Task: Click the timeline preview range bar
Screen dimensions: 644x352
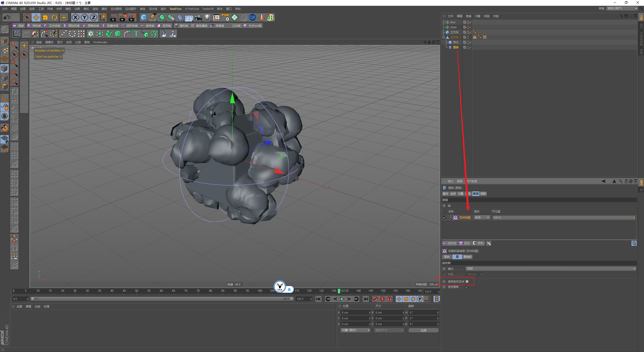Action: [162, 299]
